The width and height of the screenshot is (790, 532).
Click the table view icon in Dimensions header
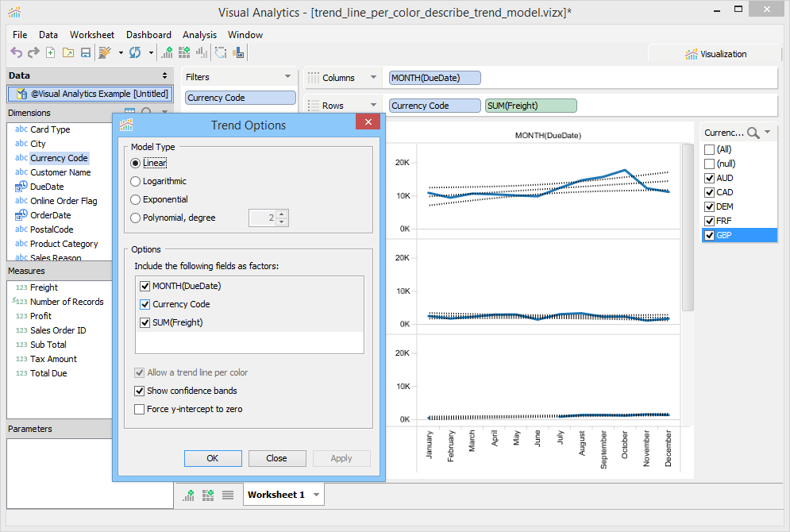pyautogui.click(x=129, y=112)
